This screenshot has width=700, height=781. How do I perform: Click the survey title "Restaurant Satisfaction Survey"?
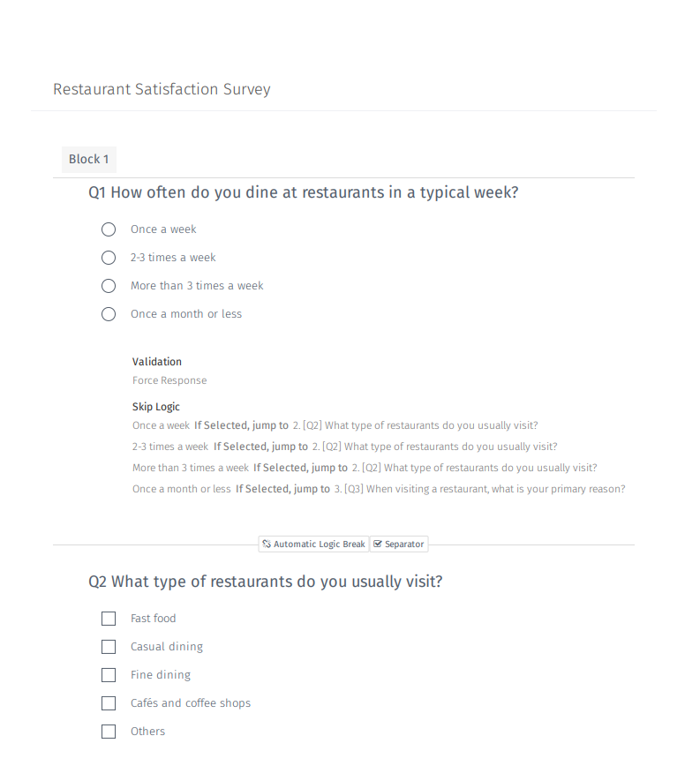click(162, 89)
